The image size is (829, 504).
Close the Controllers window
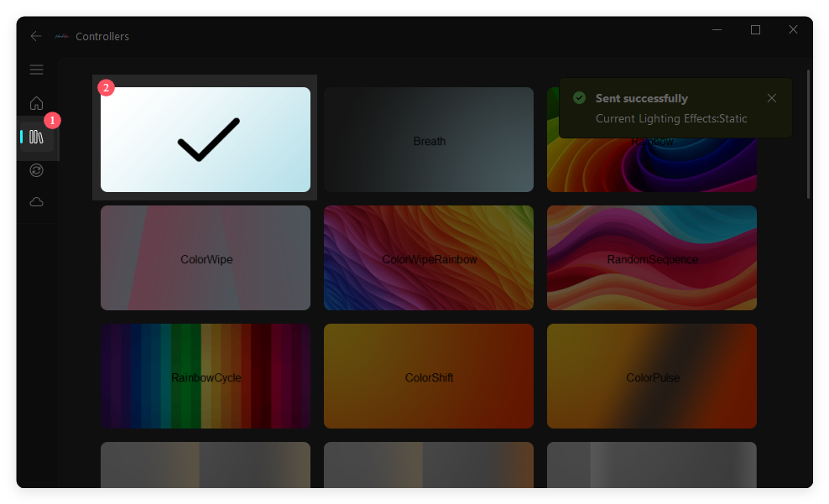(793, 29)
